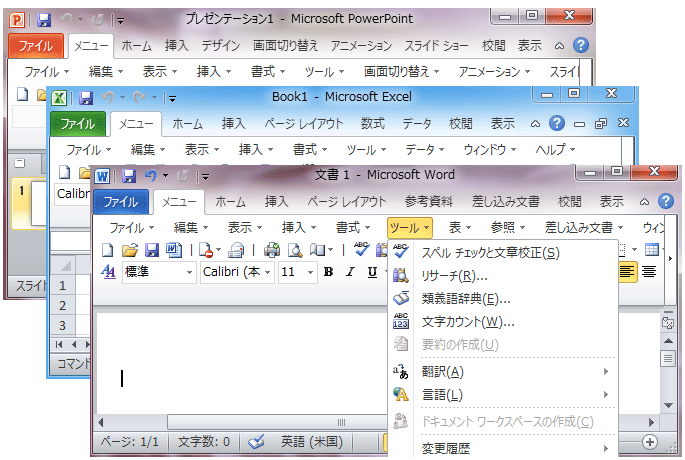This screenshot has height=460, width=685.
Task: Click quick print printer icon in Word
Action: coord(272,250)
